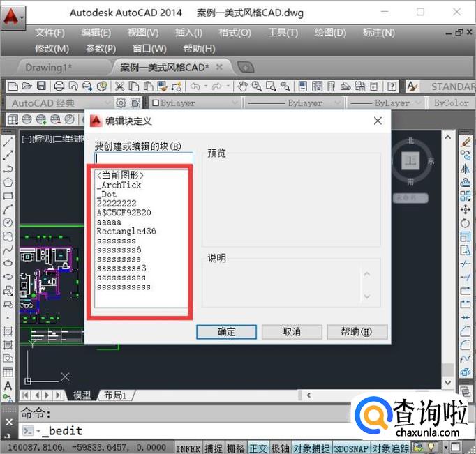The height and width of the screenshot is (454, 476).
Task: Select the Multiline Text A tool
Action: tap(8, 386)
